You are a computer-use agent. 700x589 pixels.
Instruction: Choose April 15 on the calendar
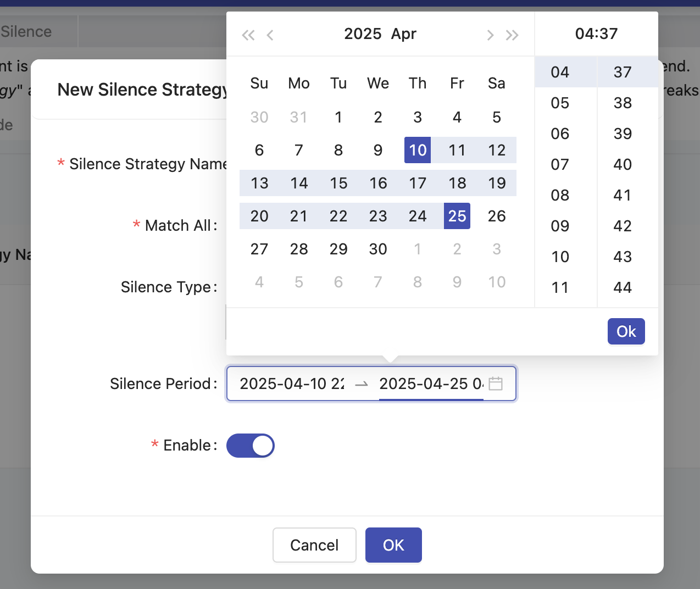338,183
